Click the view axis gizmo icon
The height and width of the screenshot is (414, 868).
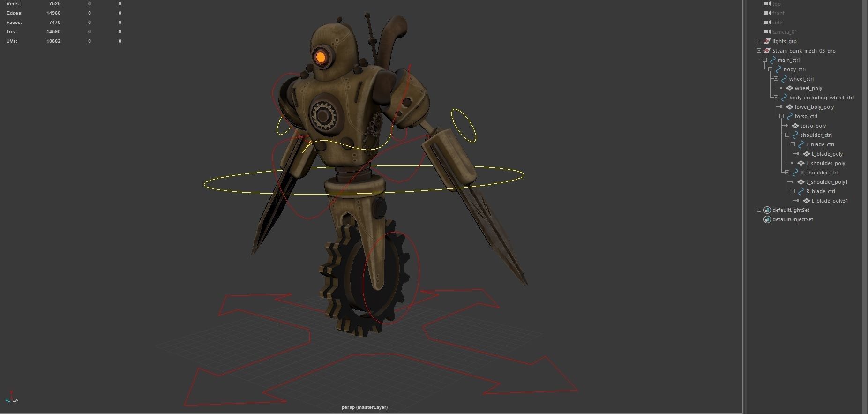tap(12, 397)
